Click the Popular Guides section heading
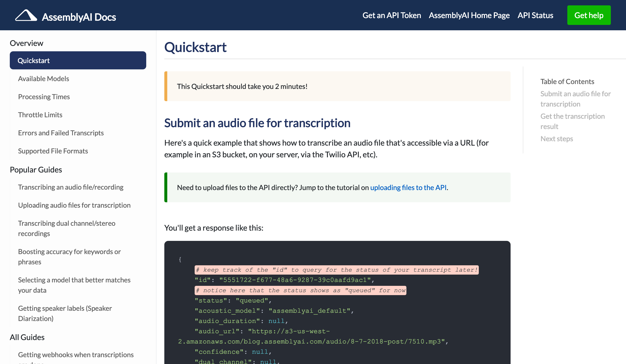The image size is (626, 364). pos(36,170)
